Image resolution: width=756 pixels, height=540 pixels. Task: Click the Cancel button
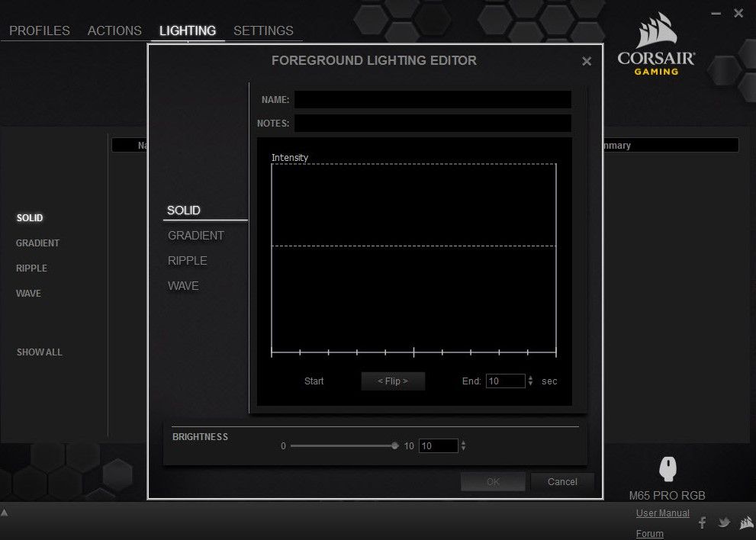[x=562, y=481]
